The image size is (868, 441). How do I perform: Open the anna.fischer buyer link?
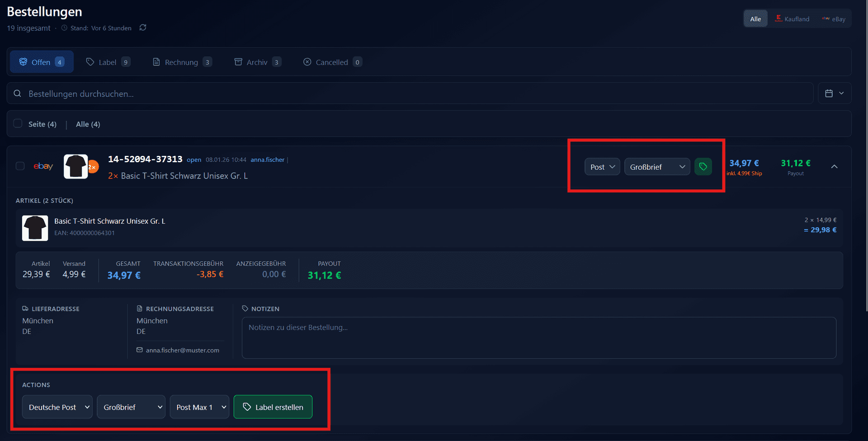click(268, 160)
